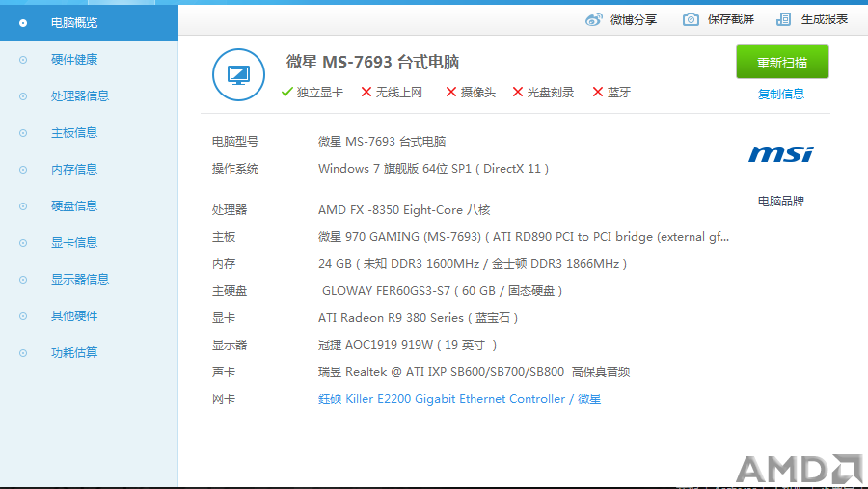This screenshot has height=489, width=868.
Task: Open 功耗估算 page
Action: click(74, 353)
